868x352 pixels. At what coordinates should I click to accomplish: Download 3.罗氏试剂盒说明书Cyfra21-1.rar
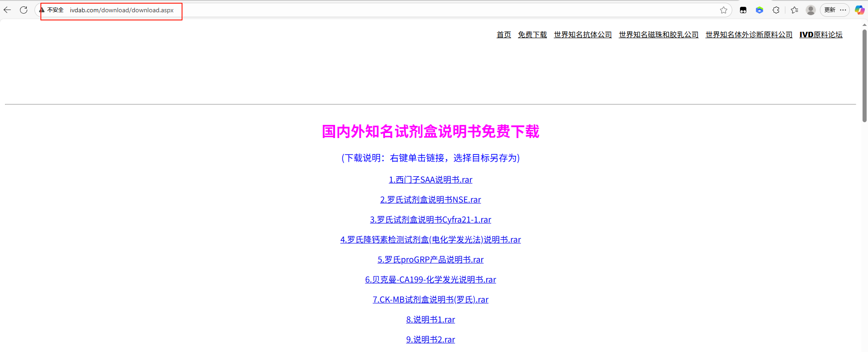click(430, 220)
